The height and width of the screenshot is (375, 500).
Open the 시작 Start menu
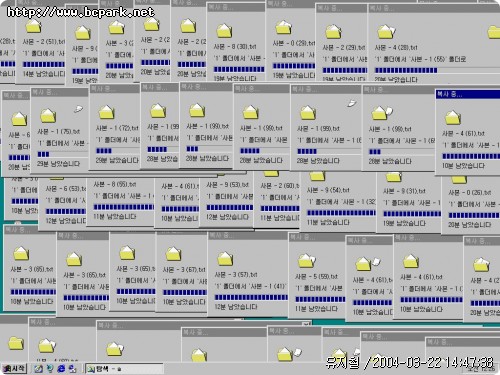click(x=14, y=368)
